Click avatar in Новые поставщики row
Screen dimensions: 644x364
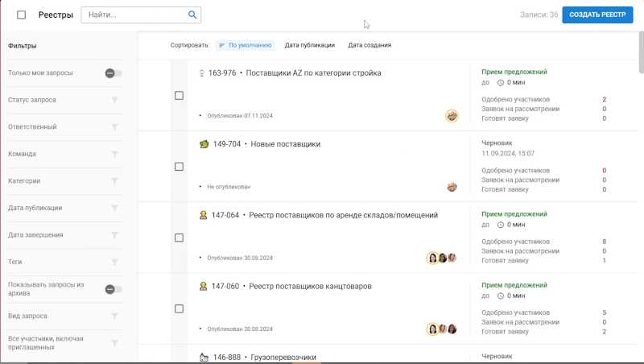click(x=452, y=187)
